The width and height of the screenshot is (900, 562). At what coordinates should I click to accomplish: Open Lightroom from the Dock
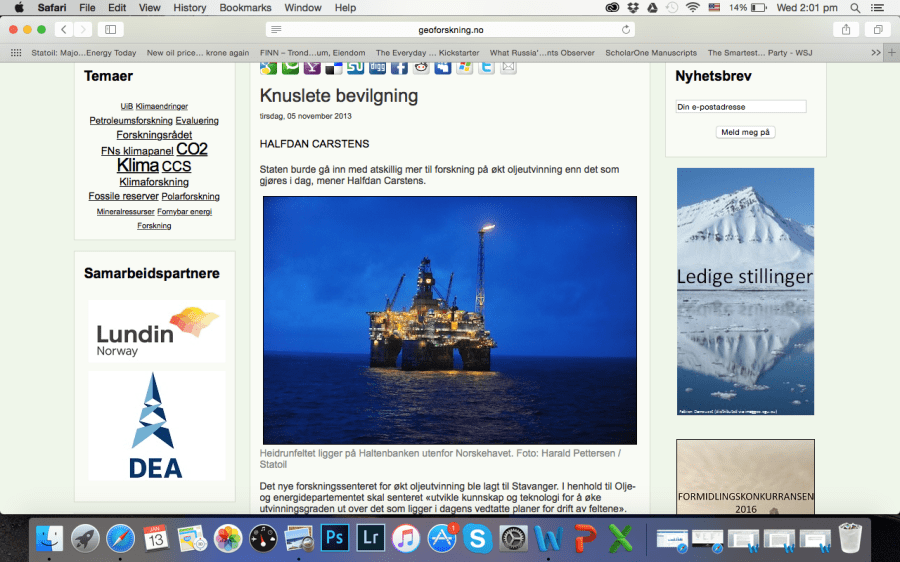pos(370,538)
